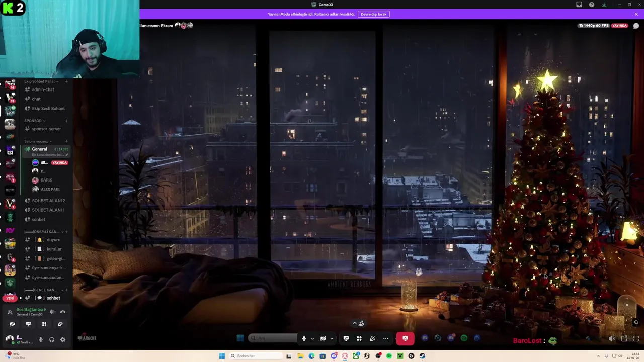Open the stream chat bubble icon near YAYINDA

coord(636,26)
